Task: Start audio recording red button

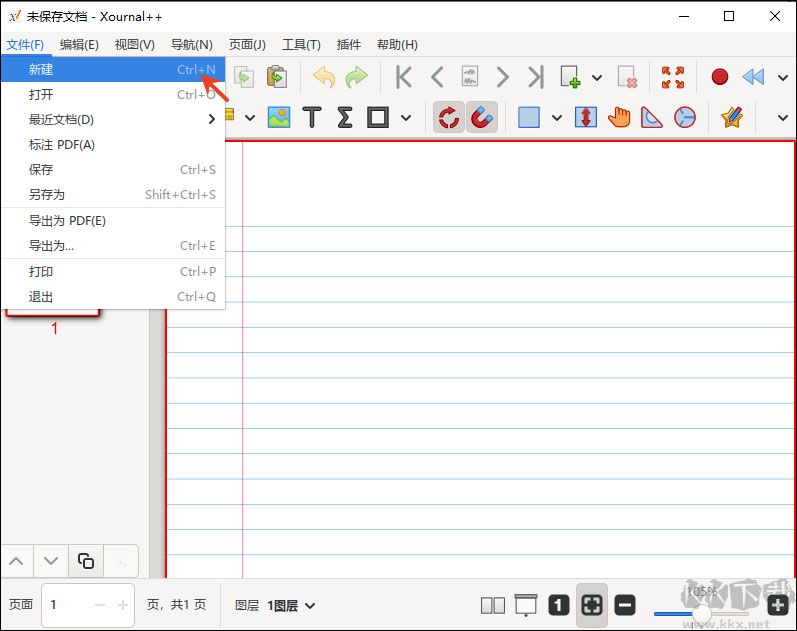Action: coord(720,77)
